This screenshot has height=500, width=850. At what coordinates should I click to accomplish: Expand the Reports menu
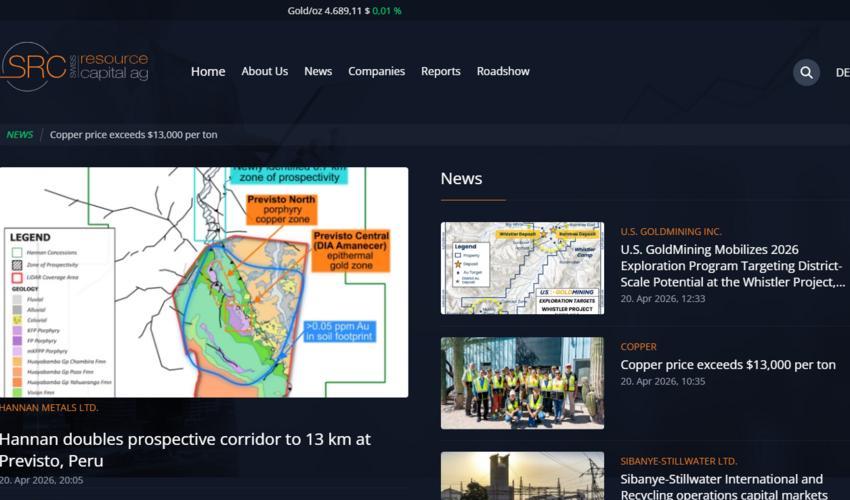tap(440, 71)
